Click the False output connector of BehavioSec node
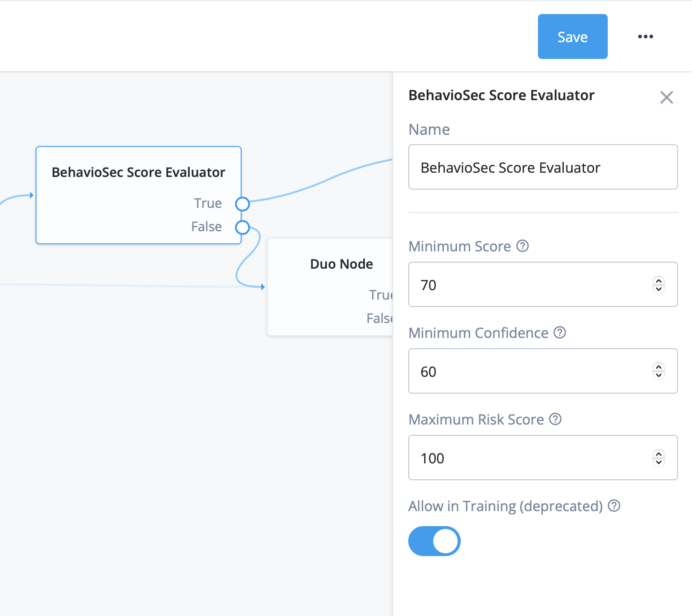Screen dimensions: 692x616 tap(243, 227)
